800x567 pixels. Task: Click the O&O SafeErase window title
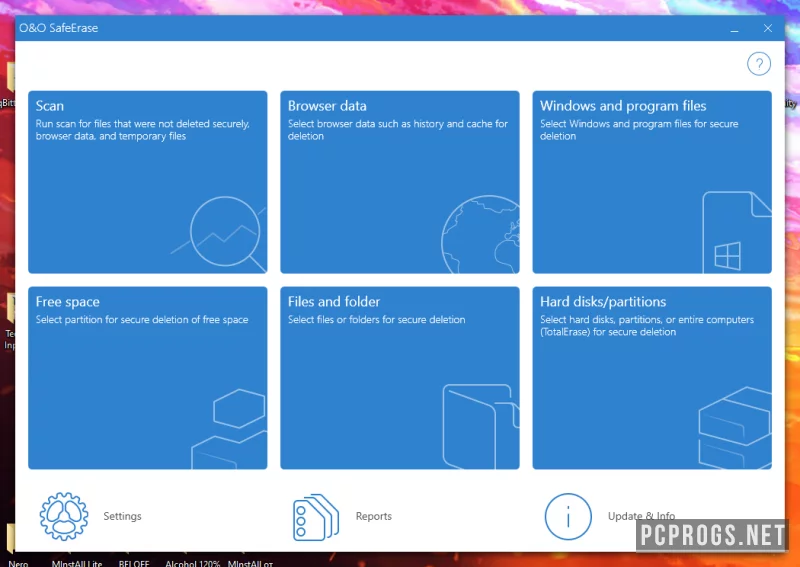(x=59, y=28)
